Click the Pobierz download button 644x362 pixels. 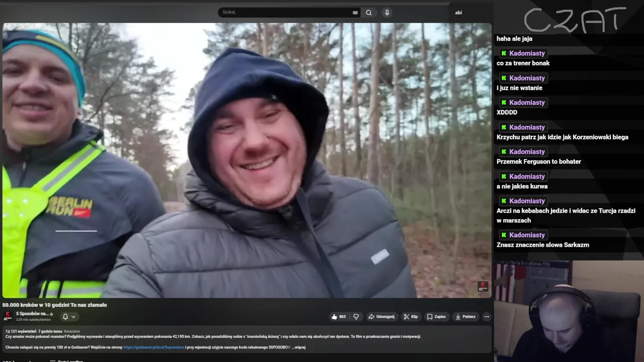465,317
